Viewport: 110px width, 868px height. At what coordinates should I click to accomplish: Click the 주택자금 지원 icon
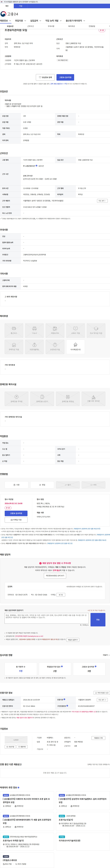point(14,347)
